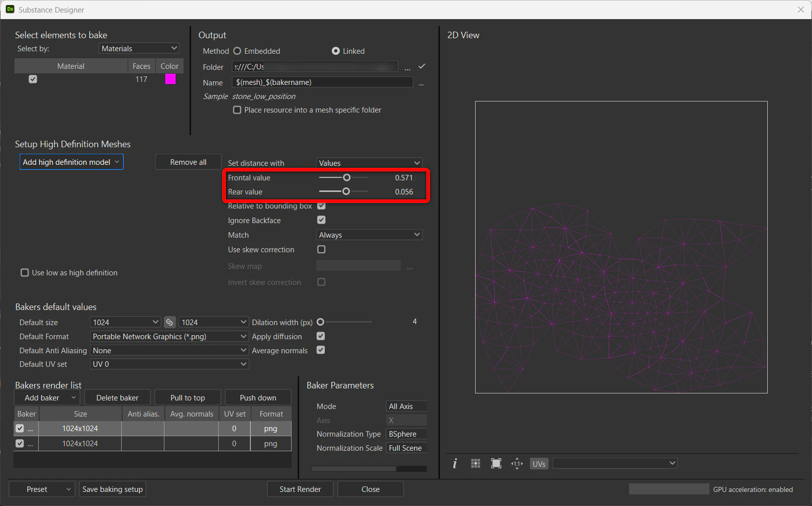Click the Size column header in bakers list
This screenshot has width=812, height=506.
[x=80, y=414]
